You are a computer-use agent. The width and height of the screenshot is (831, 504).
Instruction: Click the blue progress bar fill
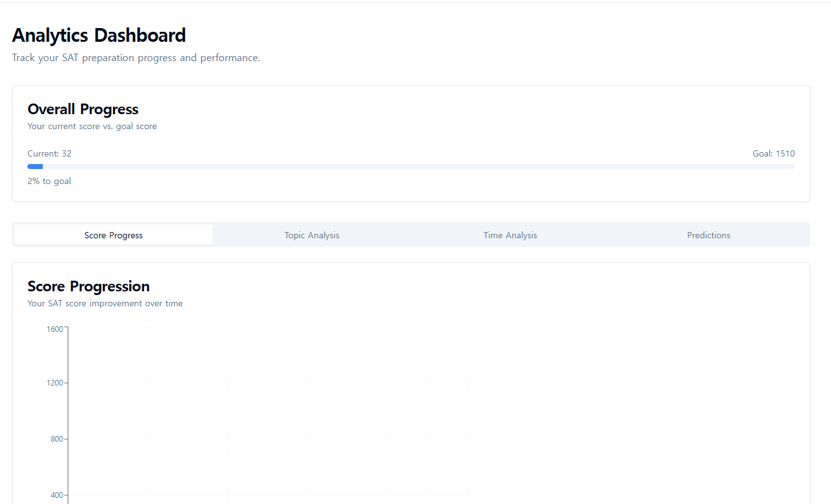(35, 166)
